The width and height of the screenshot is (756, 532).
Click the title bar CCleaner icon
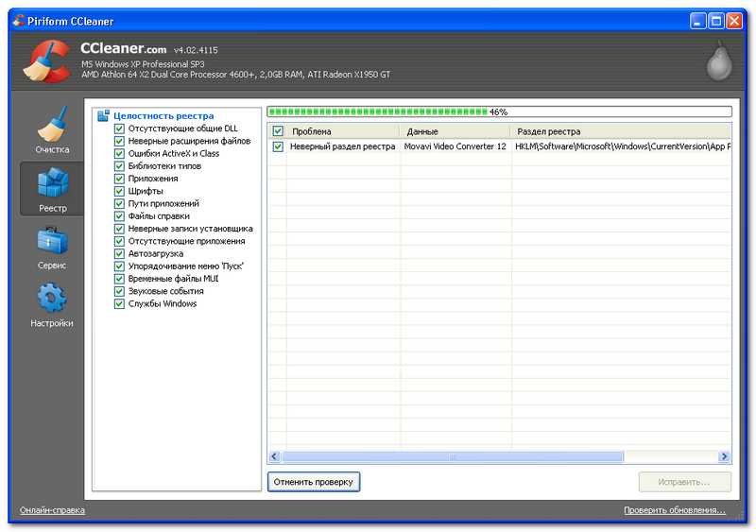tap(19, 21)
